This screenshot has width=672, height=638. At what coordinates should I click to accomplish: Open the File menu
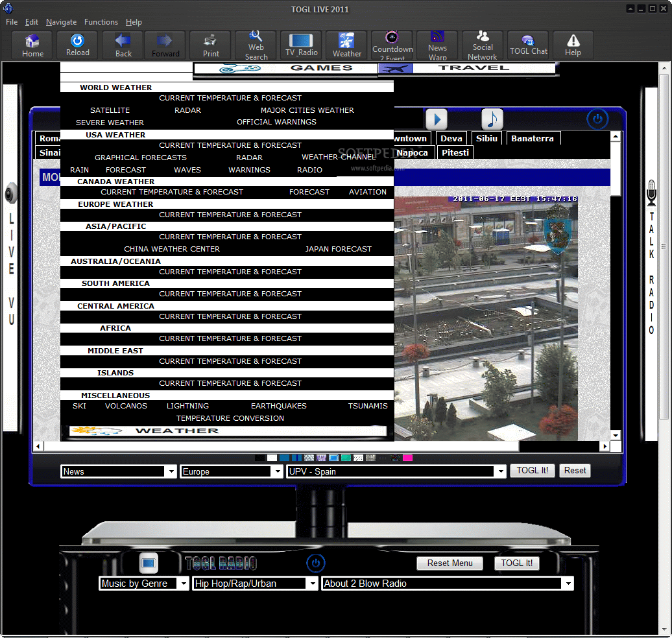pos(12,22)
